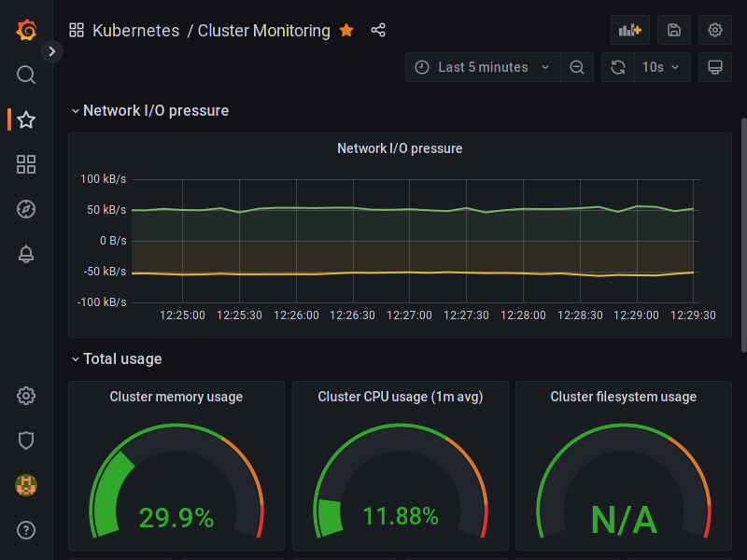Open the Grafana home via the logo icon
The width and height of the screenshot is (747, 560).
tap(26, 30)
